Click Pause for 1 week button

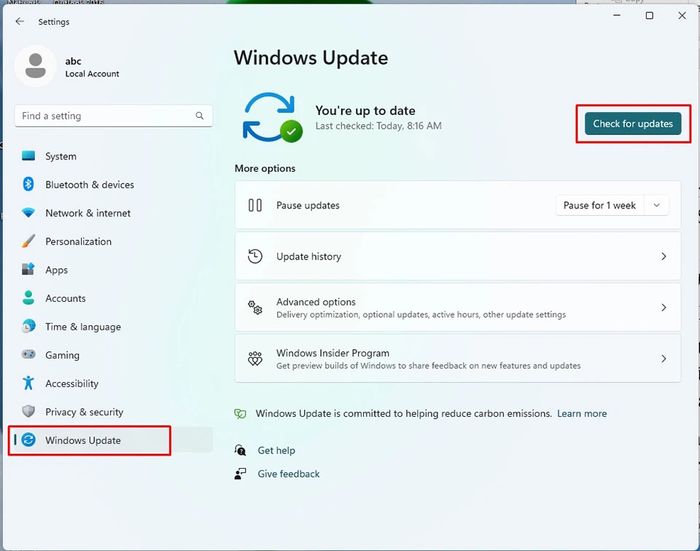[600, 205]
